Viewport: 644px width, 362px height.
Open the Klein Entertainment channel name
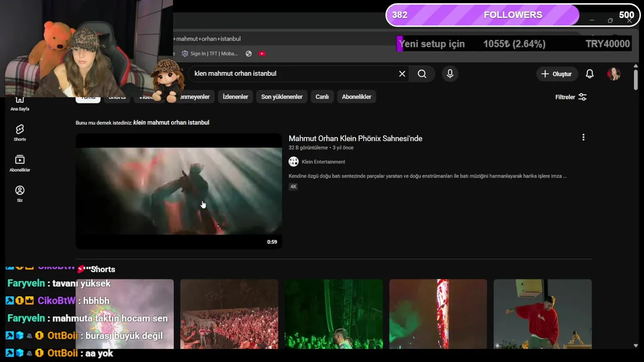pos(324,162)
